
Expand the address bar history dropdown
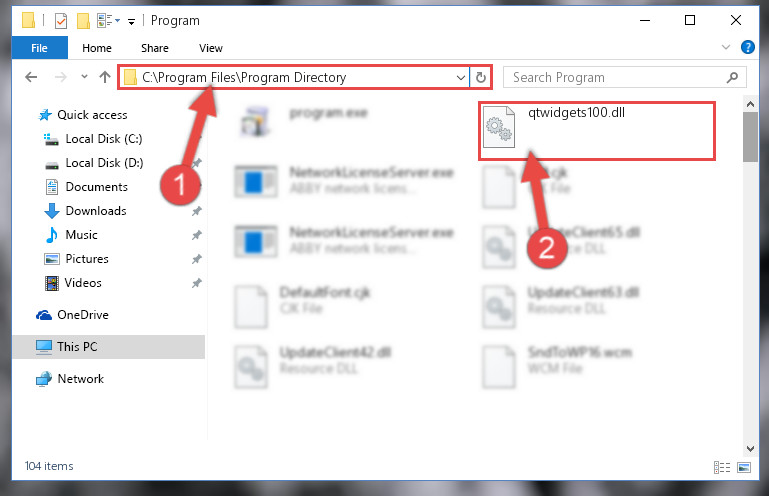click(x=461, y=78)
